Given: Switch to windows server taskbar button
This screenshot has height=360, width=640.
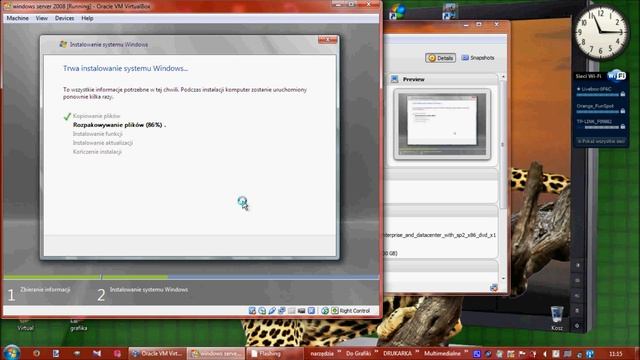Looking at the screenshot, I should (217, 353).
